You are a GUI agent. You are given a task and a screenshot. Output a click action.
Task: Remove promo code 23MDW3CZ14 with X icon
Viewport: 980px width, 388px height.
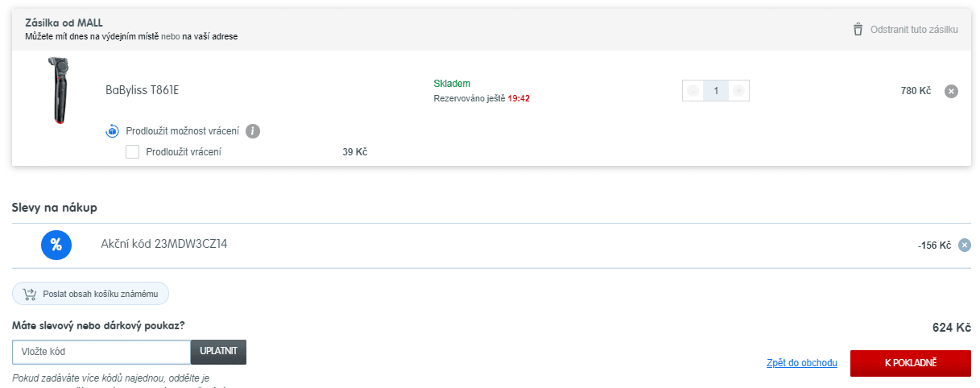[965, 246]
